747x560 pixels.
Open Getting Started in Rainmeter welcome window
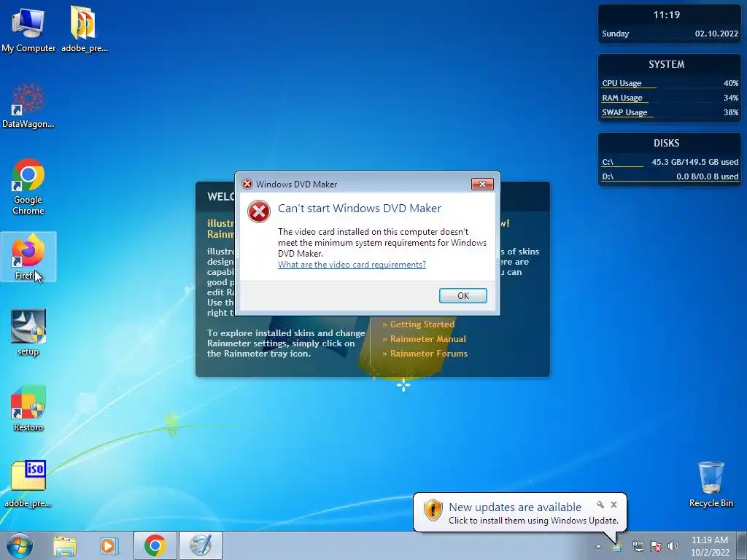point(422,324)
